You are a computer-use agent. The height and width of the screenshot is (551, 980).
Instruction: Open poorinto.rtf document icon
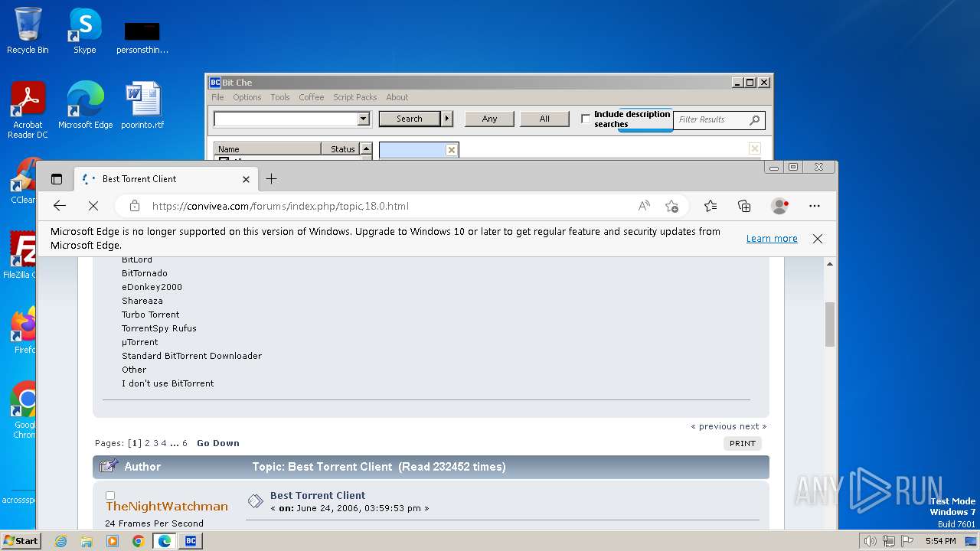[142, 106]
